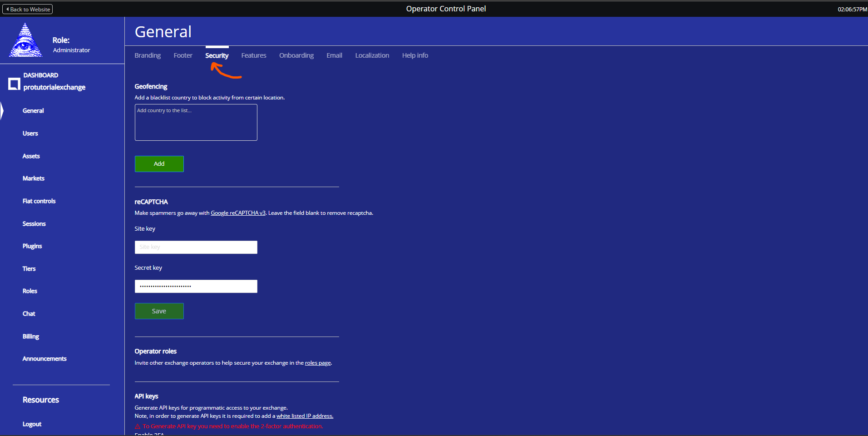Click the Secret key password field
The height and width of the screenshot is (436, 868).
(196, 286)
